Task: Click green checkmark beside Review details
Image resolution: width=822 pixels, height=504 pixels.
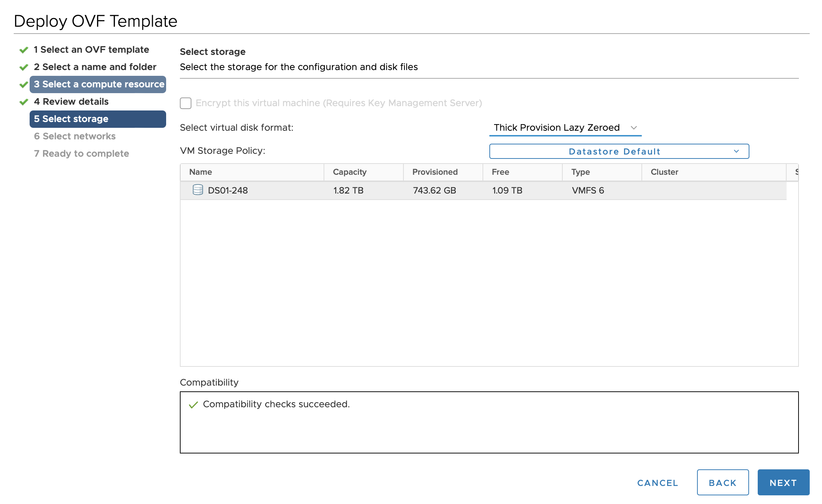Action: click(24, 102)
